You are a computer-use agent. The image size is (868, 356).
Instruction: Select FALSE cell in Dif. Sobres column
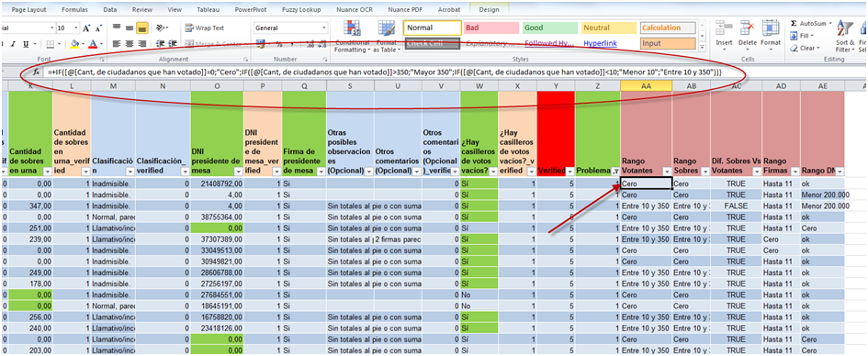[736, 206]
